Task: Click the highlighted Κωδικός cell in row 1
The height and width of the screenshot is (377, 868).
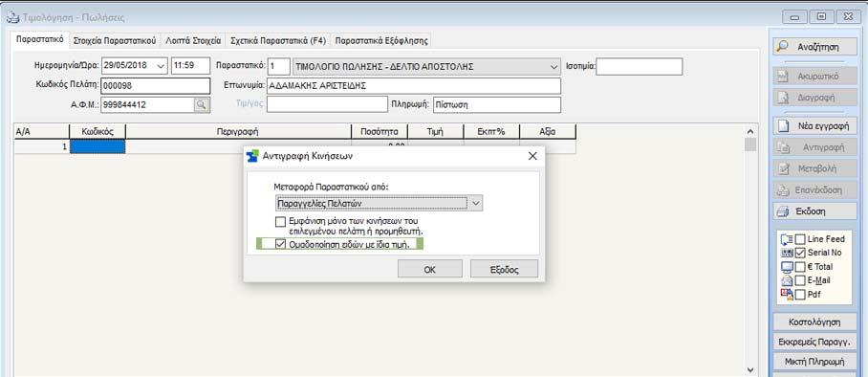Action: [98, 147]
